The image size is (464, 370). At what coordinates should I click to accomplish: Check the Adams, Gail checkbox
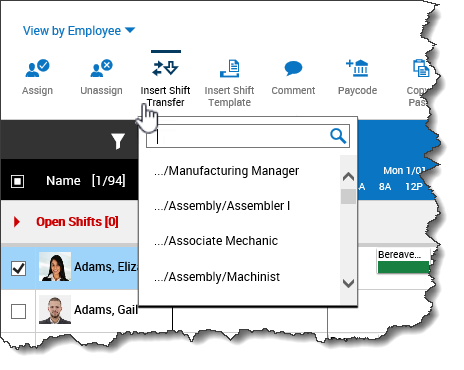click(x=18, y=311)
